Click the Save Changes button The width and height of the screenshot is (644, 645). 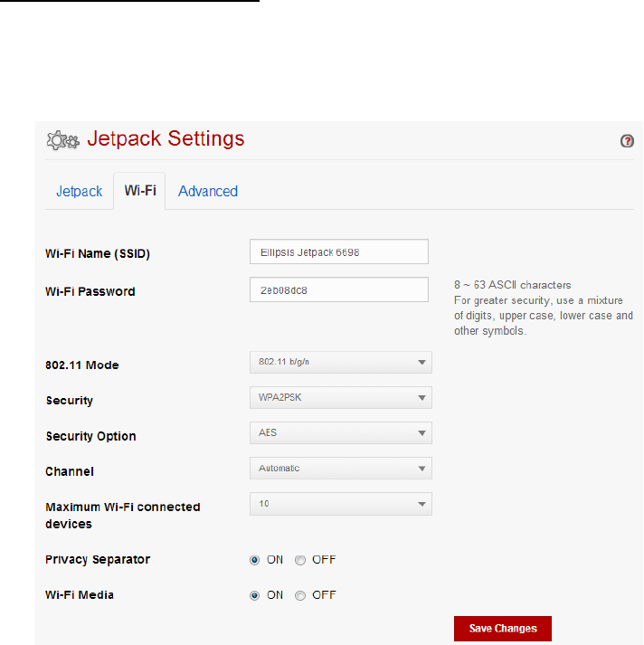tap(503, 629)
